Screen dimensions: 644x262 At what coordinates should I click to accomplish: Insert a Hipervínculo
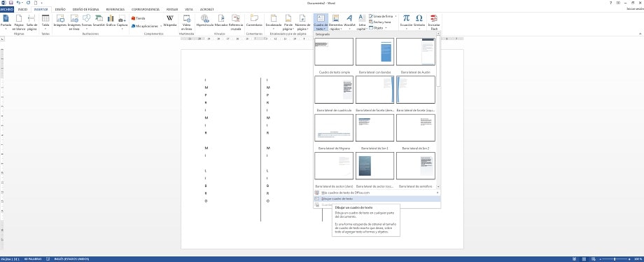click(205, 20)
